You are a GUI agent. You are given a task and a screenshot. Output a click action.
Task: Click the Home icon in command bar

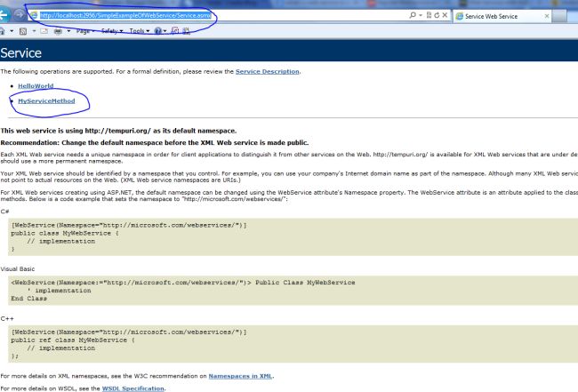(3, 31)
